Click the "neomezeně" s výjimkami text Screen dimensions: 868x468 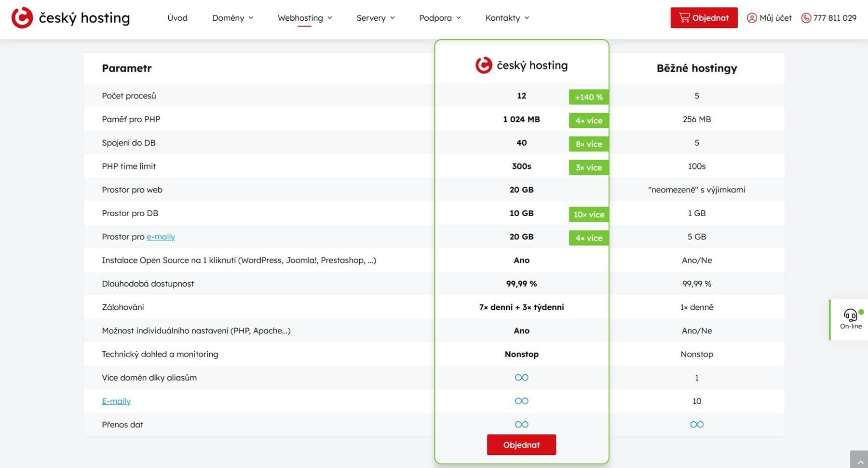click(697, 190)
